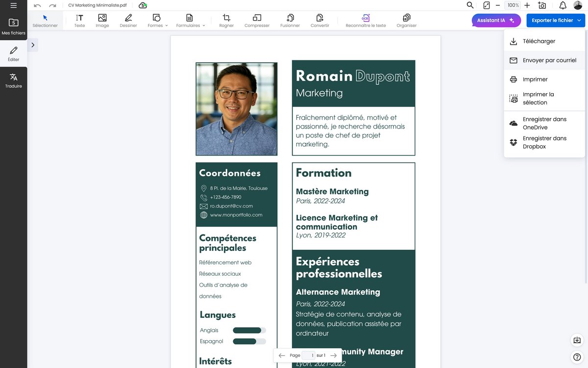
Task: Redo the last undone action
Action: pyautogui.click(x=52, y=5)
